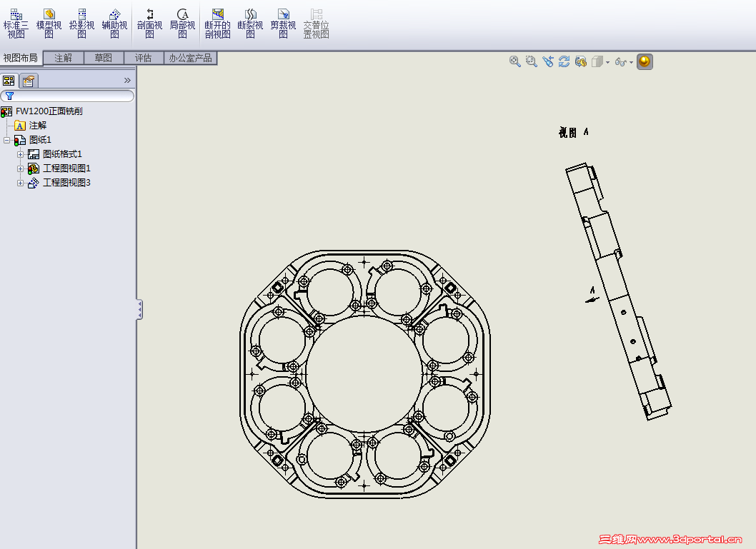Insert a 投影视图 (projected view)
756x549 pixels.
tap(81, 23)
